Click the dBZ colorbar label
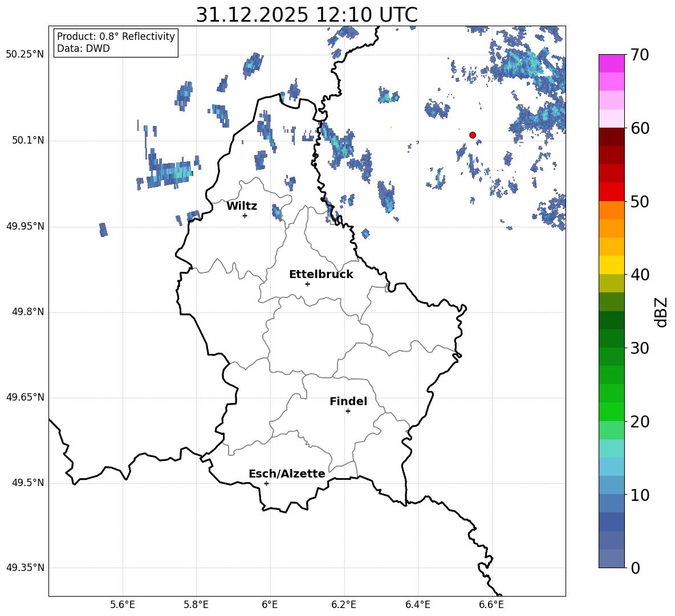 click(662, 312)
